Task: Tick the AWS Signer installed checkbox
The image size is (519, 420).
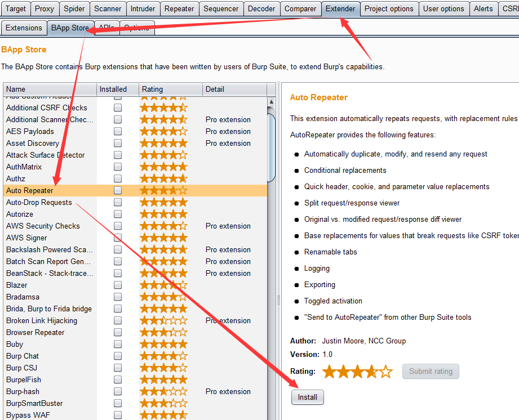Action: pos(118,238)
